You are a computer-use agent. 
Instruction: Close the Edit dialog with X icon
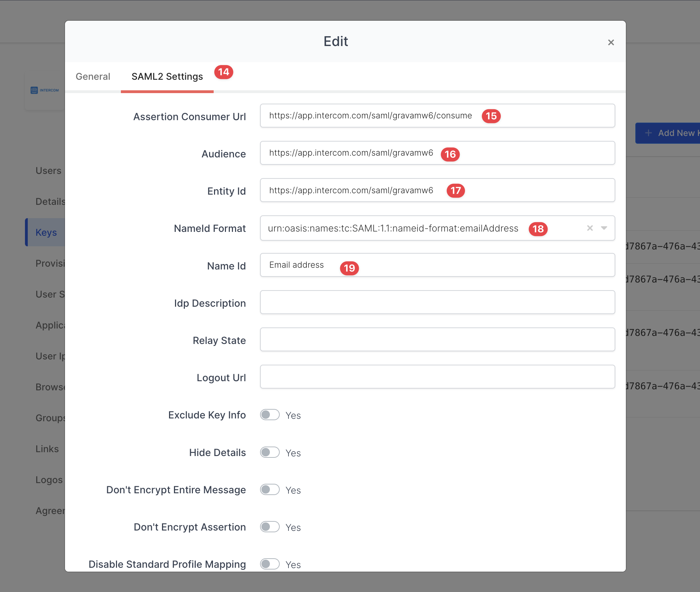tap(611, 43)
